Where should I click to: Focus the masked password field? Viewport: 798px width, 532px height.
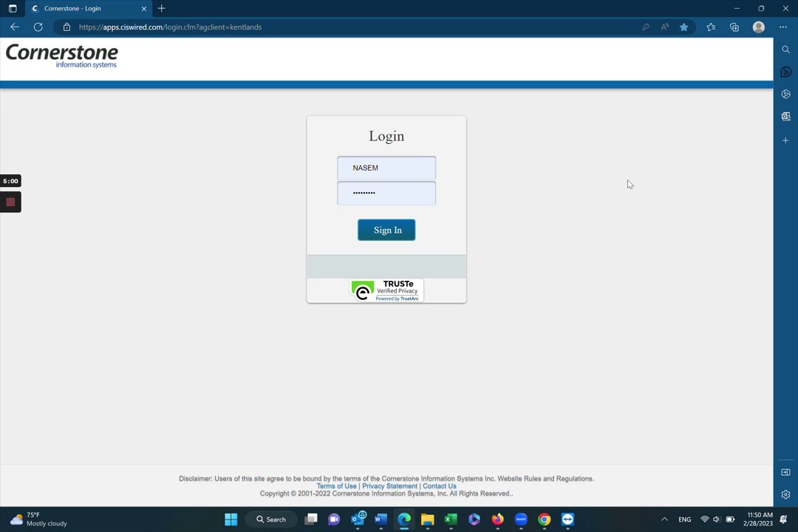point(386,193)
